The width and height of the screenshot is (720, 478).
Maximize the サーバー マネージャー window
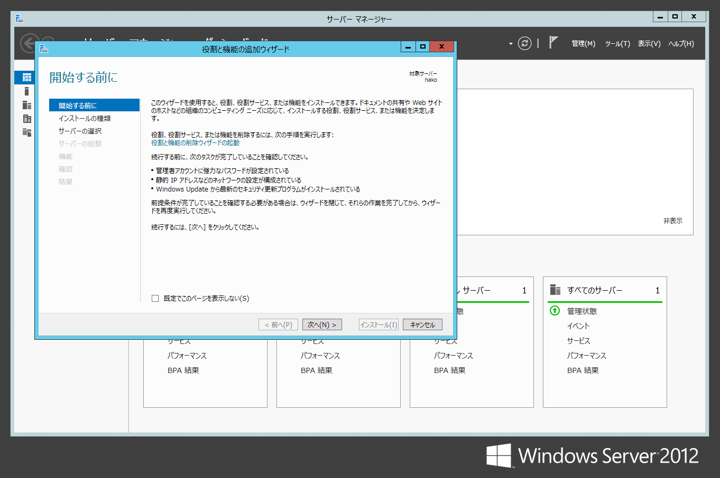[x=675, y=17]
